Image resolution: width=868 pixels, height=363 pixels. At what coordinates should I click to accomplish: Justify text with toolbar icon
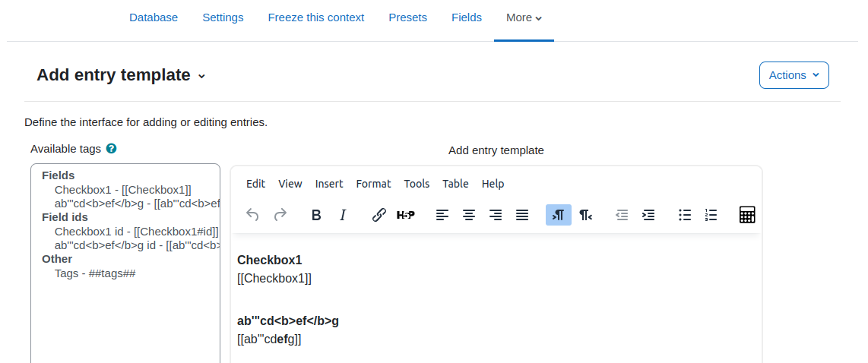pos(522,215)
